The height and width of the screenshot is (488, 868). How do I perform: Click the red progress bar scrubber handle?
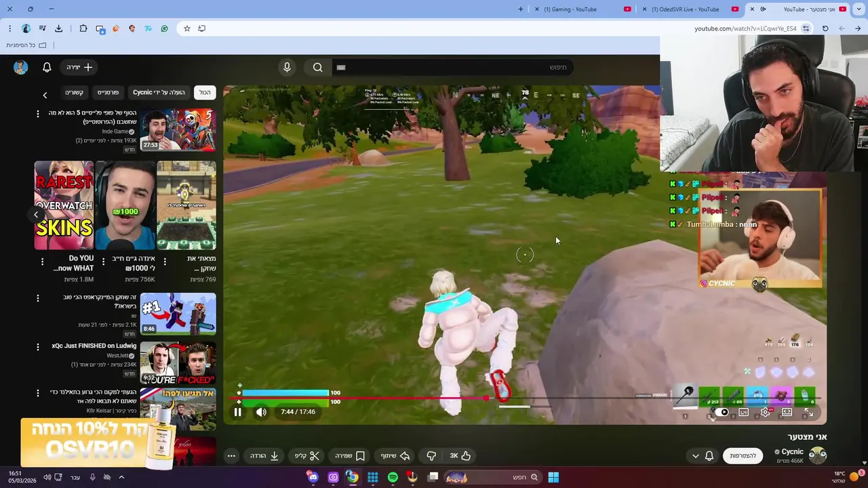(487, 399)
